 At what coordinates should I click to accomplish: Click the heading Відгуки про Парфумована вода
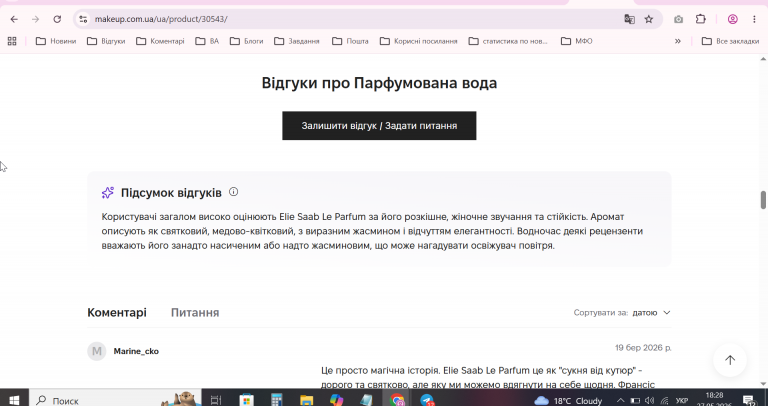(379, 83)
